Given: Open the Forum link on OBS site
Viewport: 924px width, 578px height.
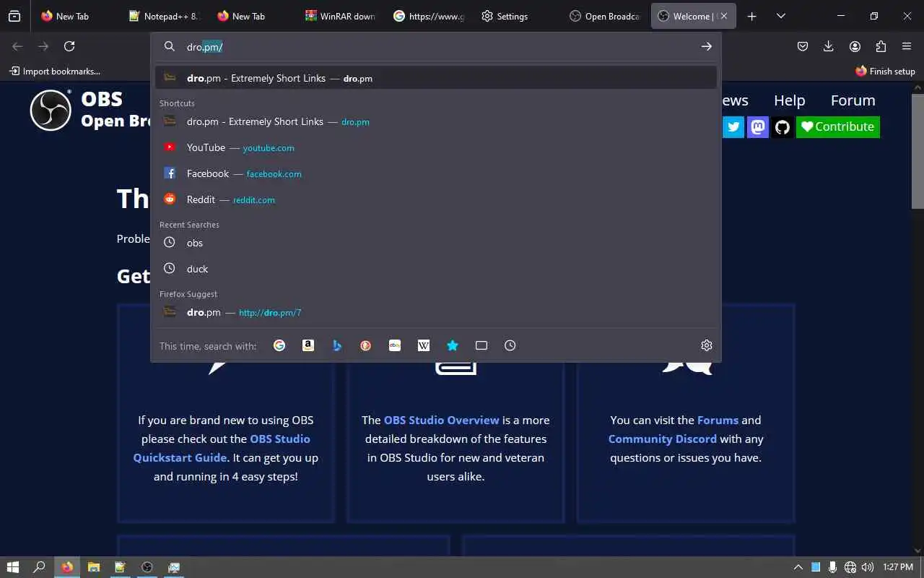Looking at the screenshot, I should [x=853, y=100].
